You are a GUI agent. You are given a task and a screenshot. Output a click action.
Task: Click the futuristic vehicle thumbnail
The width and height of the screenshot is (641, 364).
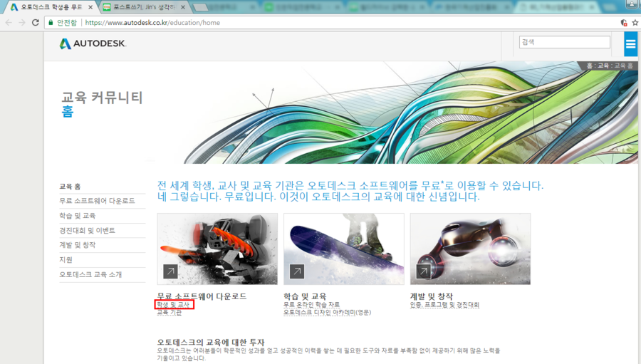470,249
